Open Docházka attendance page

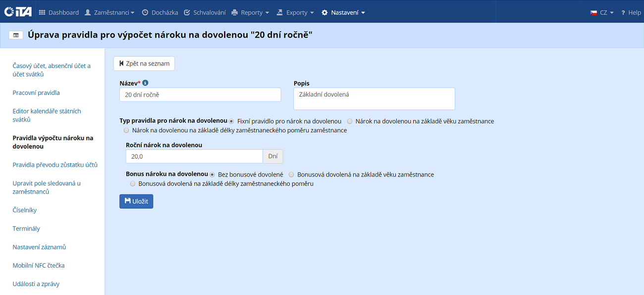pyautogui.click(x=160, y=12)
